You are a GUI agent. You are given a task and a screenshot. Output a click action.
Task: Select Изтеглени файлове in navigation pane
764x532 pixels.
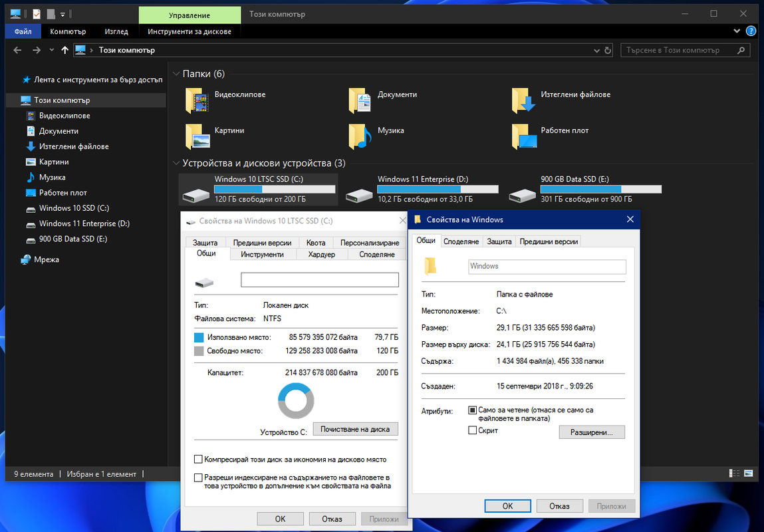pyautogui.click(x=74, y=146)
